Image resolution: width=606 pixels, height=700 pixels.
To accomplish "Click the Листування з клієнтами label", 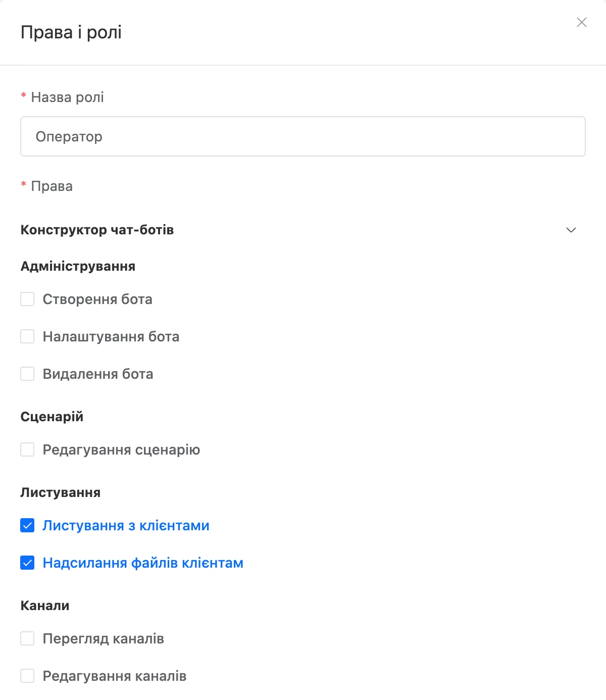I will point(126,525).
